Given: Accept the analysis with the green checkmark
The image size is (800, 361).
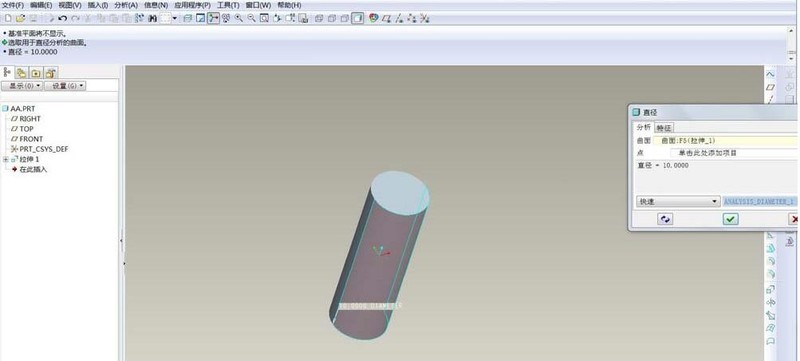Looking at the screenshot, I should [x=731, y=219].
